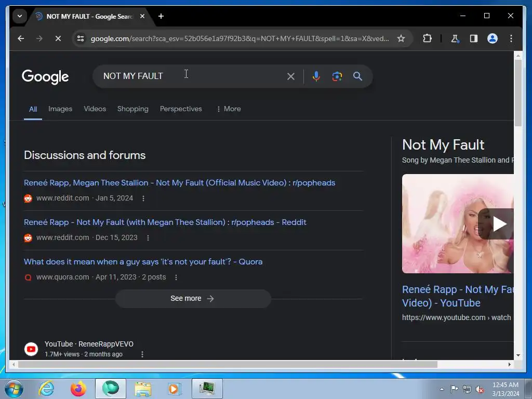
Task: Select the All results tab
Action: (x=33, y=109)
